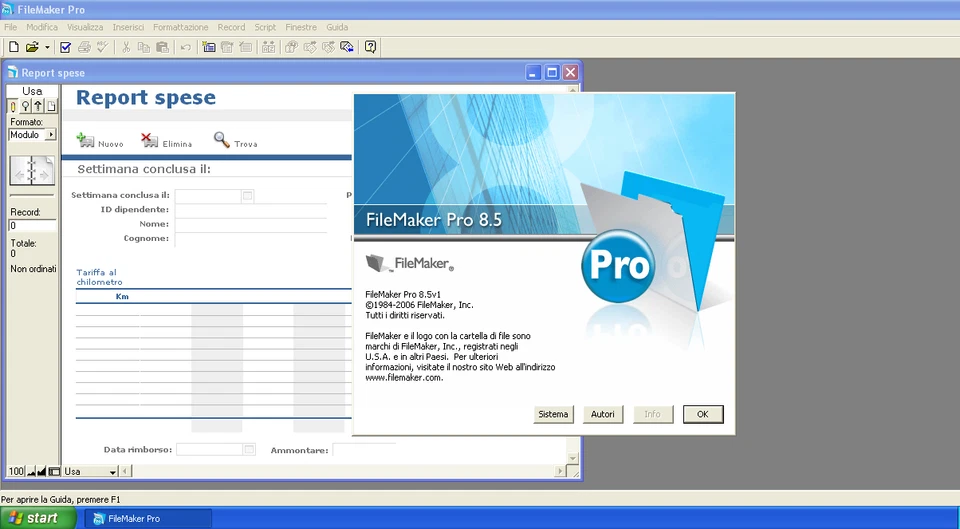The image size is (960, 529).
Task: Click the Trova search button
Action: click(235, 141)
